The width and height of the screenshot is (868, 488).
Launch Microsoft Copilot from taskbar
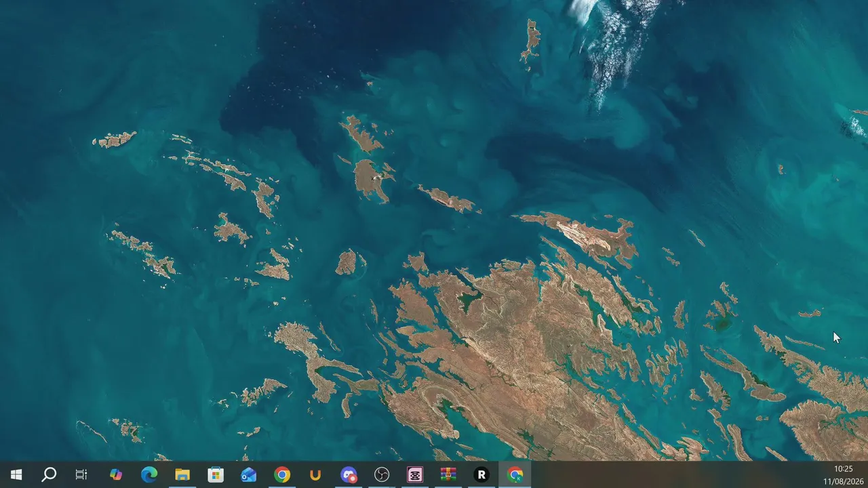pyautogui.click(x=116, y=475)
